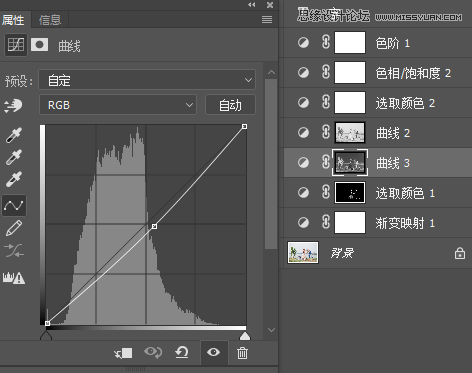Viewport: 472px width, 373px height.
Task: Select the 曲线 2 mask thumbnail
Action: click(350, 133)
